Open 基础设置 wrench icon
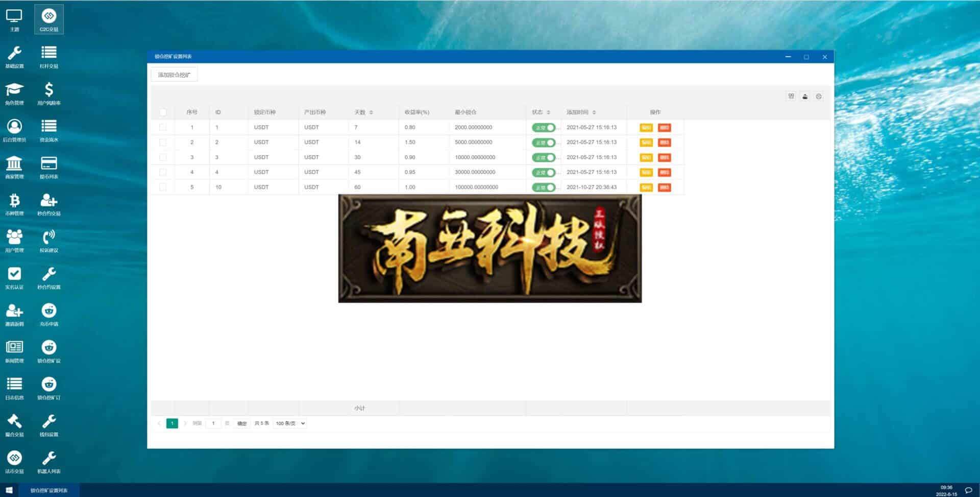Viewport: 980px width, 497px height. 14,57
